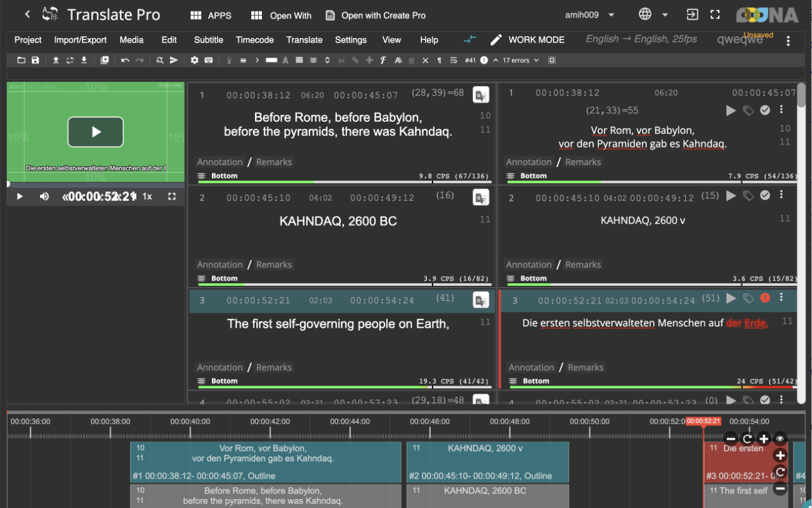Click the wrap text toolbar icon
Screen dimensions: 812x508
tap(454, 60)
